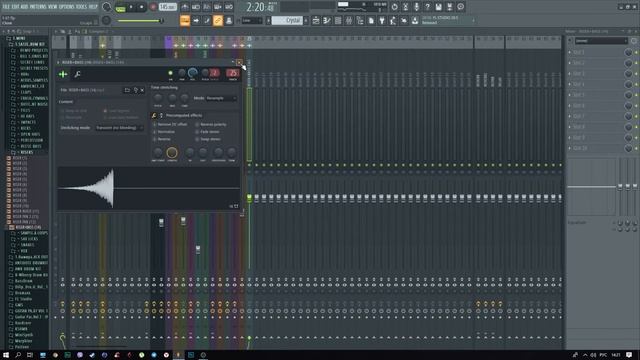Toggle 'Fade stereo' option
Image resolution: width=640 pixels, height=360 pixels.
pos(207,131)
